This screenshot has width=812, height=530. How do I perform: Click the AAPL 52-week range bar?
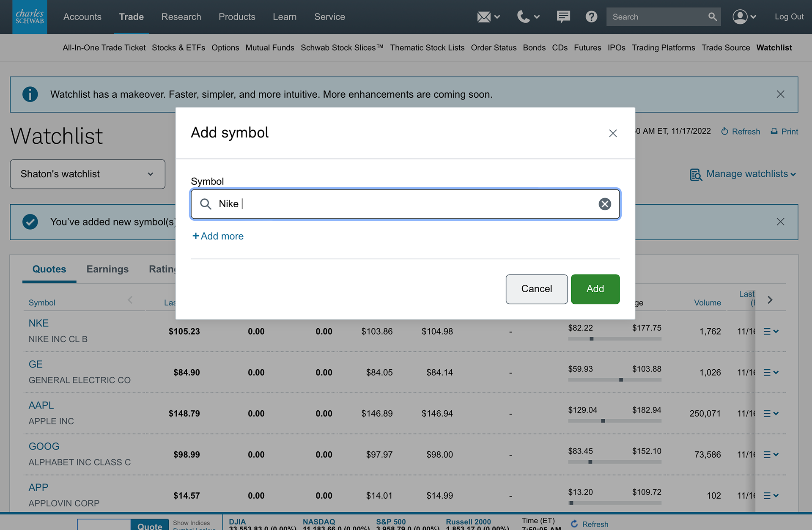pos(614,421)
